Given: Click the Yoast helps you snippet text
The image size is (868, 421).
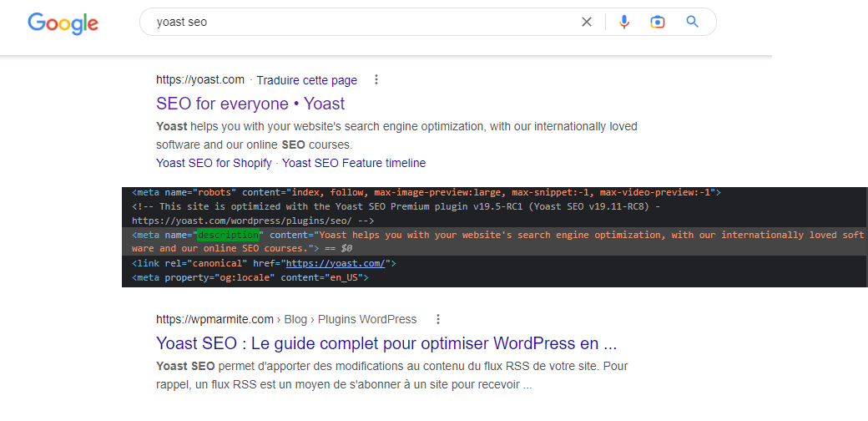Looking at the screenshot, I should [396, 135].
